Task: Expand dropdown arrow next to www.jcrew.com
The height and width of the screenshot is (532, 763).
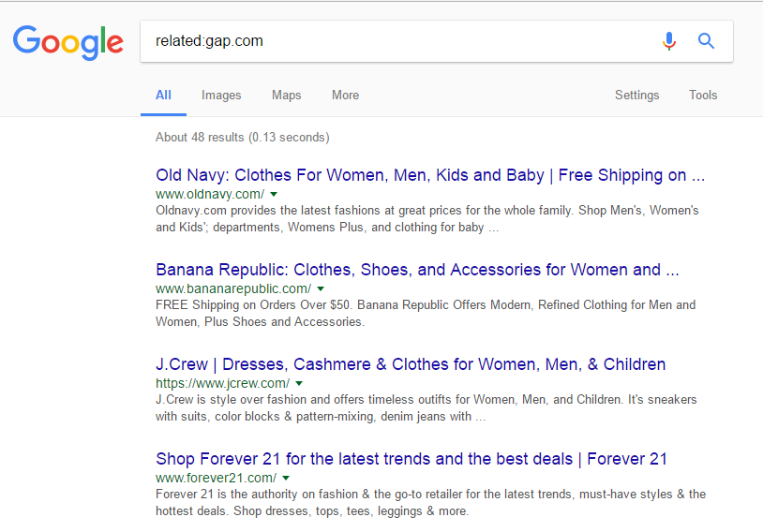Action: (x=299, y=383)
